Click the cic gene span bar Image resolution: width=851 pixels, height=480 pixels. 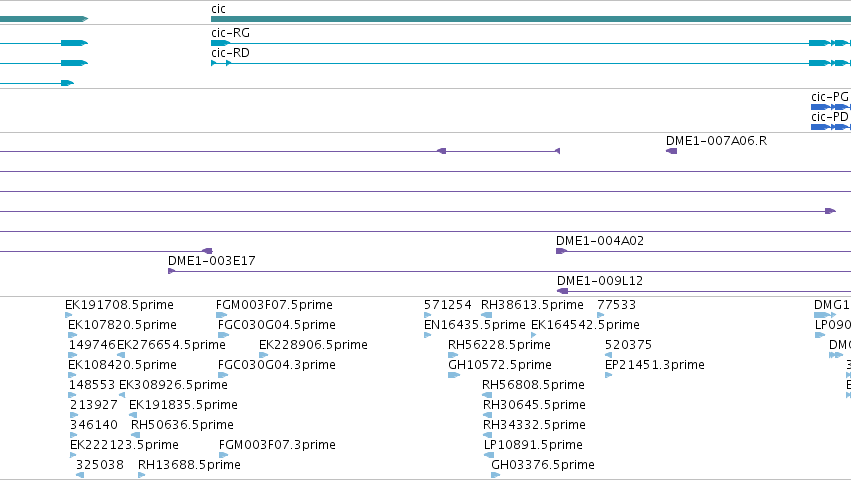point(531,19)
